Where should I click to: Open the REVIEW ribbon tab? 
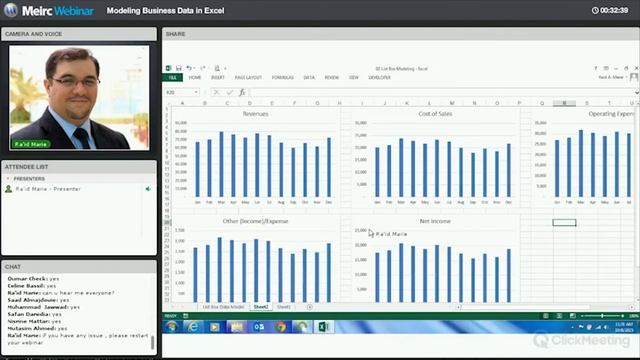(331, 78)
